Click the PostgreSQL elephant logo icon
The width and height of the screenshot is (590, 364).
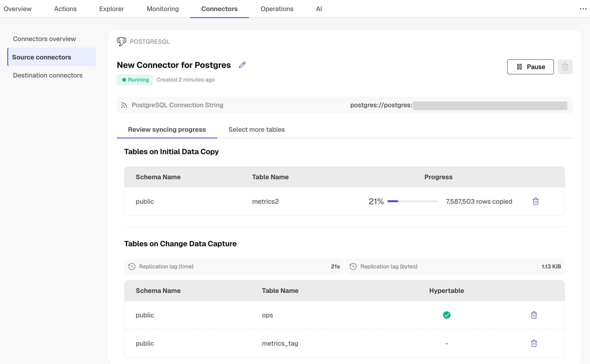pyautogui.click(x=122, y=42)
